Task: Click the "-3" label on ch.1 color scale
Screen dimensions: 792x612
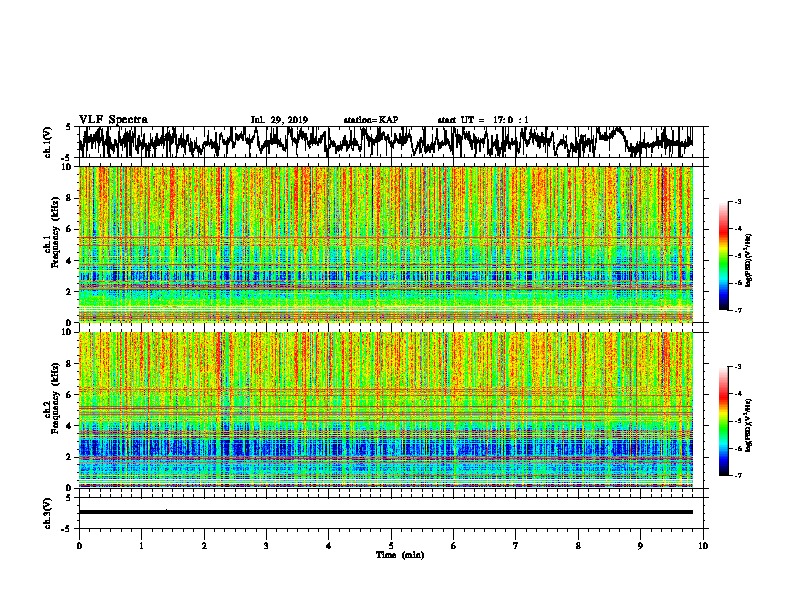Action: point(737,201)
